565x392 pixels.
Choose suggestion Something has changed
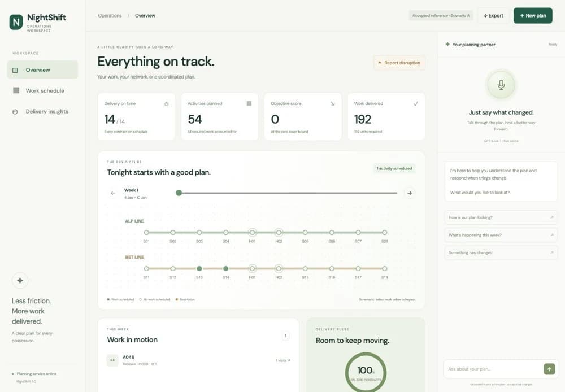pos(501,252)
